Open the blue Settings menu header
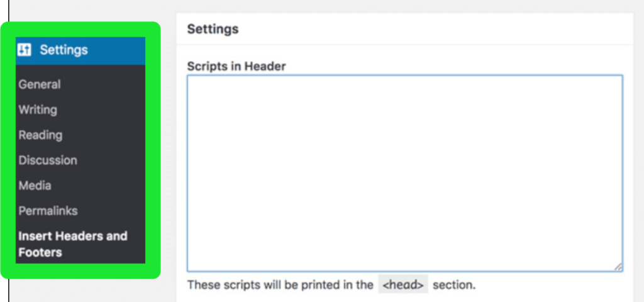The width and height of the screenshot is (644, 302). pos(80,50)
